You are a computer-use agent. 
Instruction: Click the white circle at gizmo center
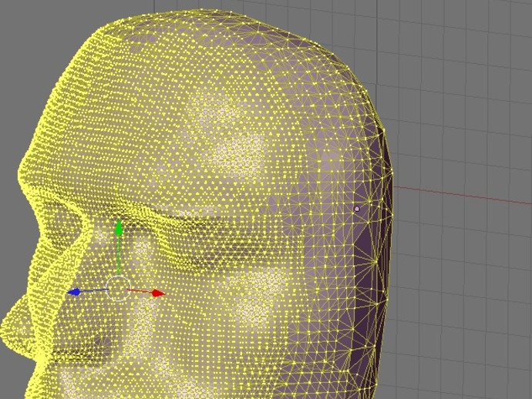coord(118,289)
